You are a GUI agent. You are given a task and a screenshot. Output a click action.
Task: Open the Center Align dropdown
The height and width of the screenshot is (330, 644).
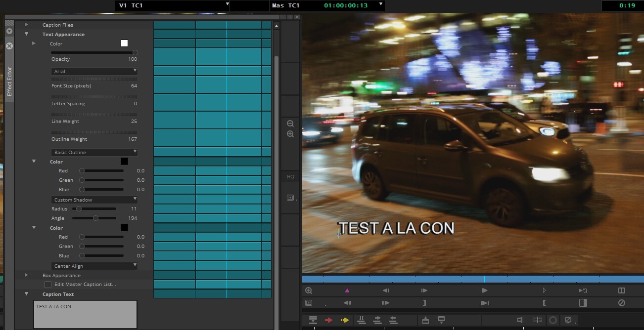pyautogui.click(x=94, y=266)
